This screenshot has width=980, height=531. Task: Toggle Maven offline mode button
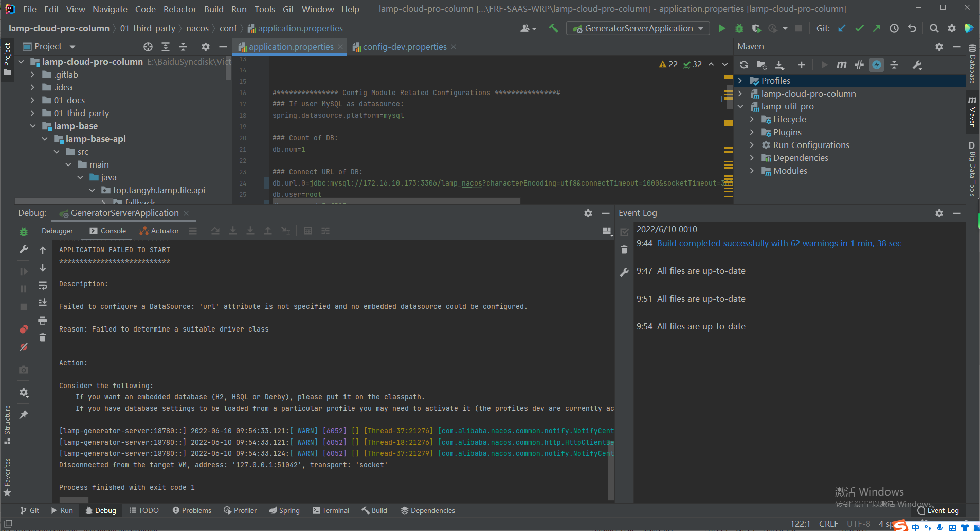pos(859,65)
